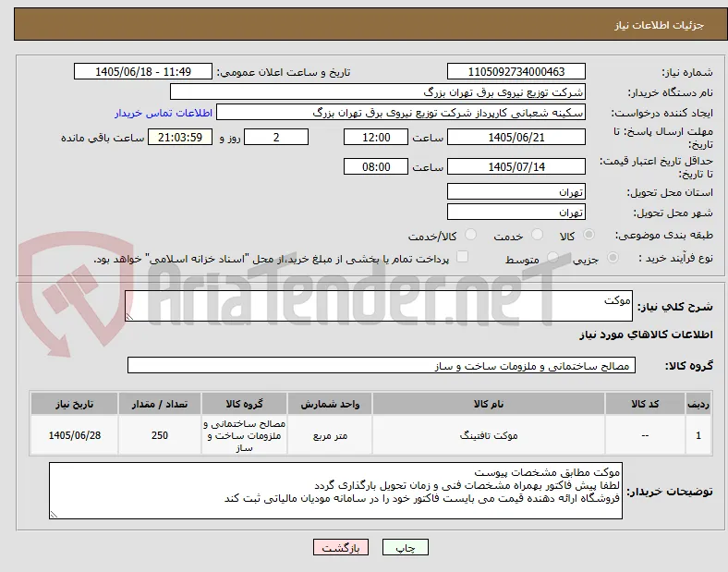Select the جزیی purchase type radio

pos(613,258)
